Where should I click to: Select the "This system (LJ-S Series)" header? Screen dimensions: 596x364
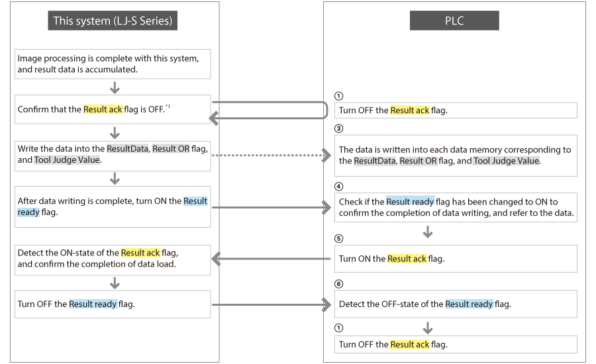pos(113,21)
